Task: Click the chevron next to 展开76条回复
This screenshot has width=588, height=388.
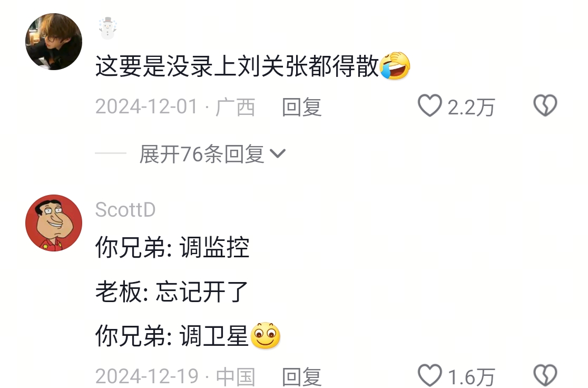Action: pos(278,153)
